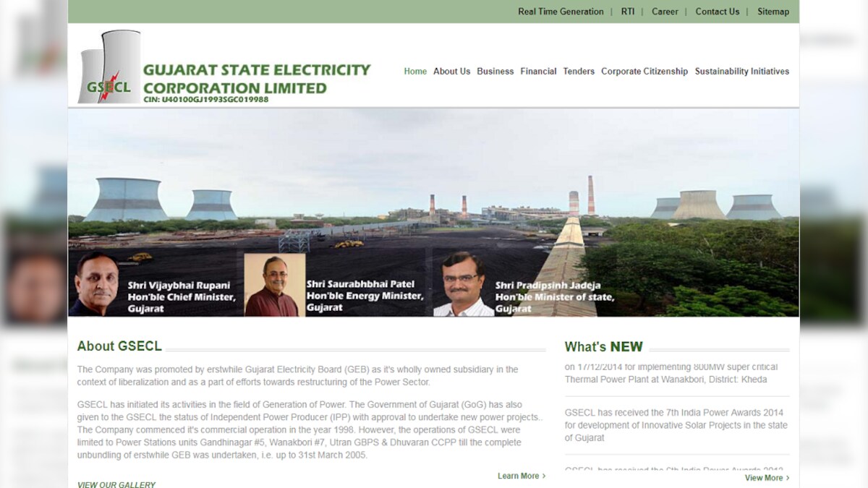Open the Business menu
Screen dimensions: 868x488
tap(495, 72)
